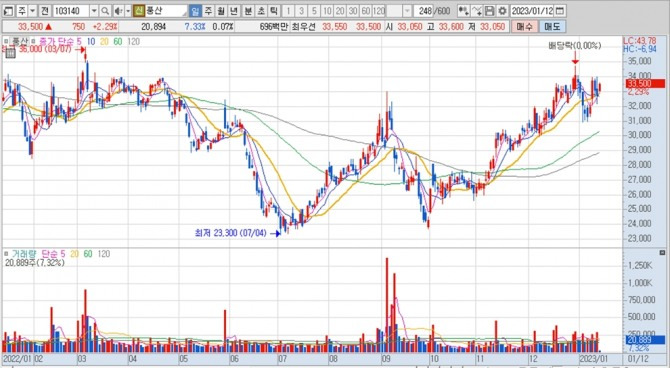The width and height of the screenshot is (670, 368).
Task: Click the 신 badge icon before 풍산
Action: 138,11
